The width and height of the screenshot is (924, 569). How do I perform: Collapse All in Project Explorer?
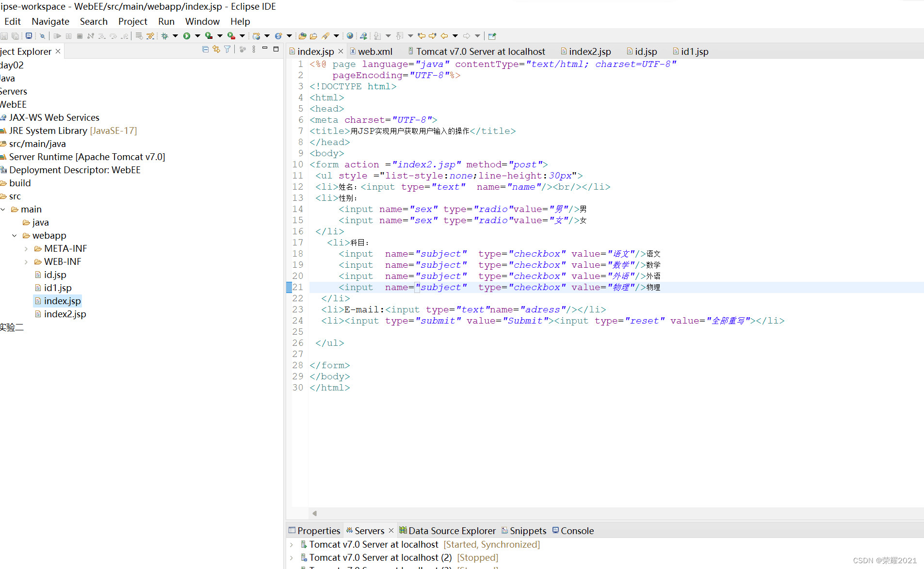click(205, 49)
